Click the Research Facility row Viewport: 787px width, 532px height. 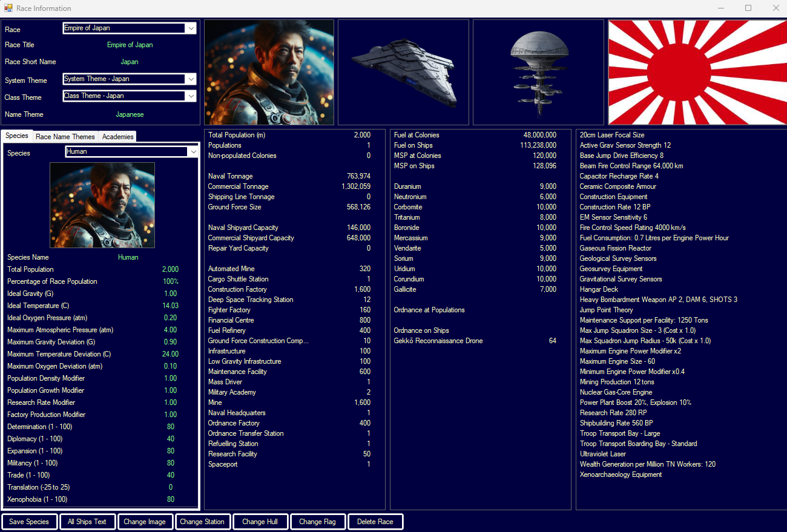point(289,454)
